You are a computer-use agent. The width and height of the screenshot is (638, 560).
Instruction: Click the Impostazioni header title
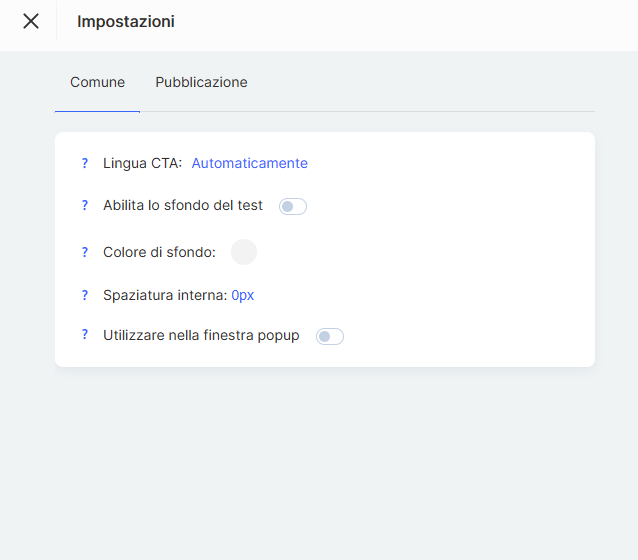point(126,21)
